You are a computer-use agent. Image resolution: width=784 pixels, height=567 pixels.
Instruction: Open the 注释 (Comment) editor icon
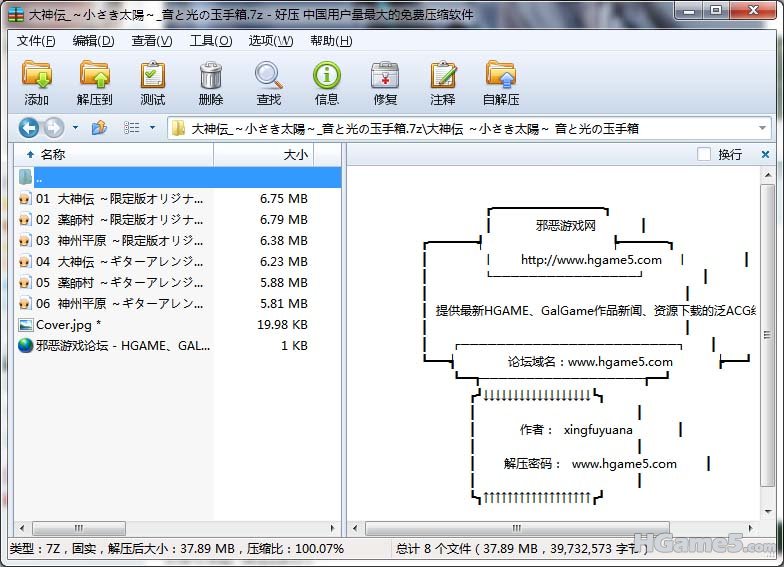[x=442, y=82]
